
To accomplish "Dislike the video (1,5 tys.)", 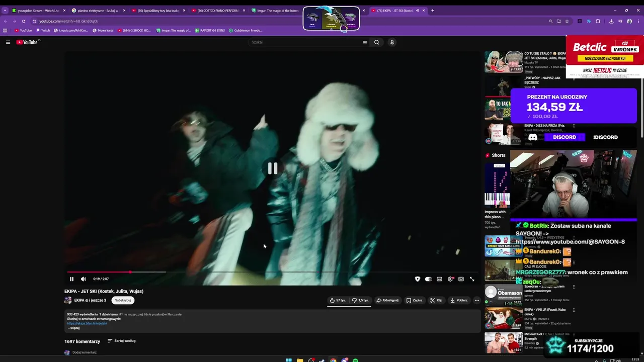I will tap(360, 300).
